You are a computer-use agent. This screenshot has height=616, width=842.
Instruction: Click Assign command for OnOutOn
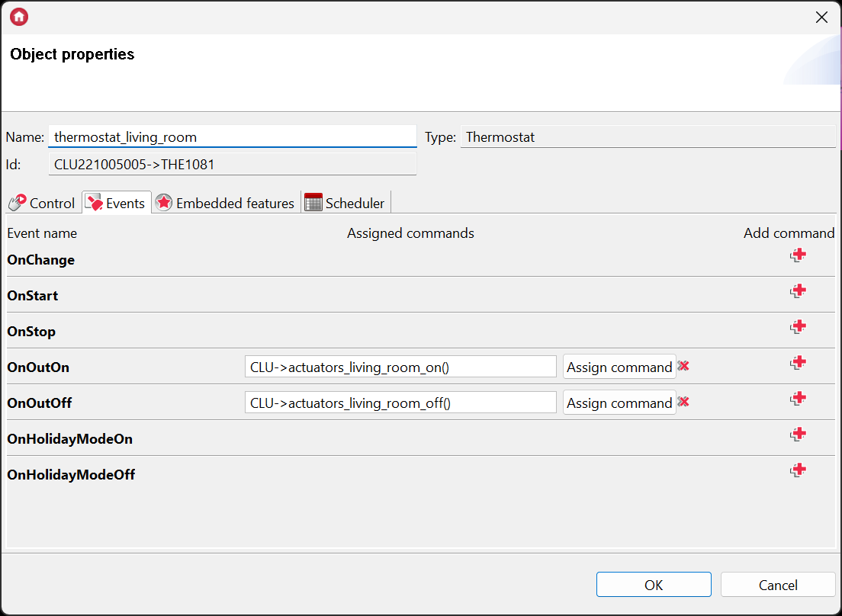(619, 367)
